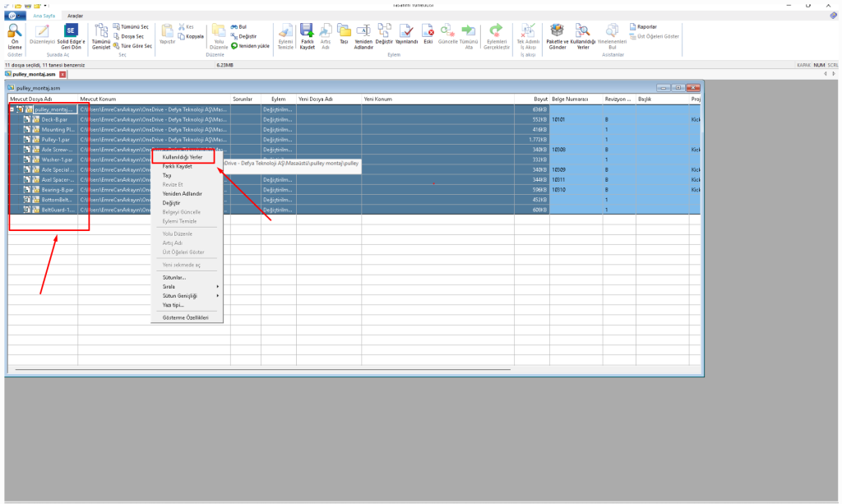Image resolution: width=842 pixels, height=504 pixels.
Task: Choose Kullanıldığı Yerler from context menu
Action: pos(183,157)
